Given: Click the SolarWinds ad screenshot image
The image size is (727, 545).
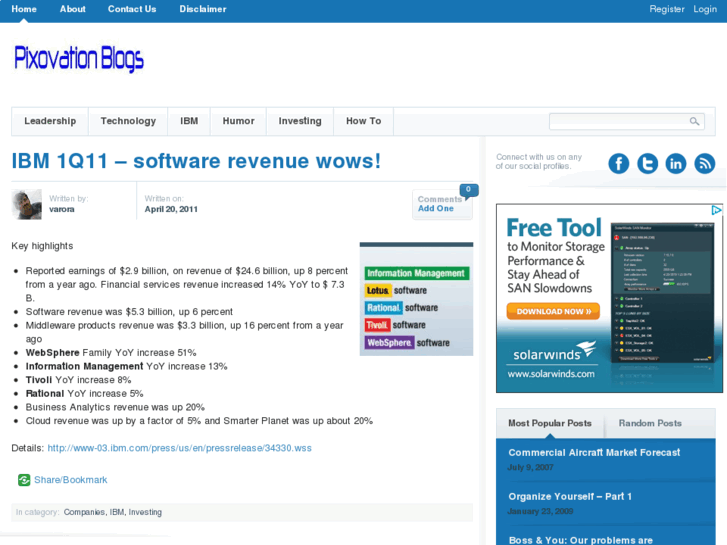Looking at the screenshot, I should 663,293.
